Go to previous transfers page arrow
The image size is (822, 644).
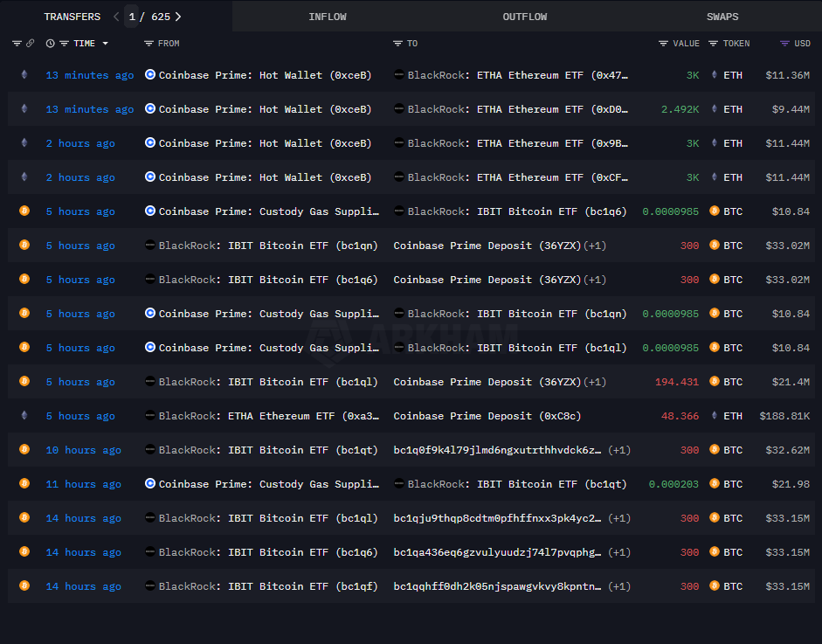(116, 17)
